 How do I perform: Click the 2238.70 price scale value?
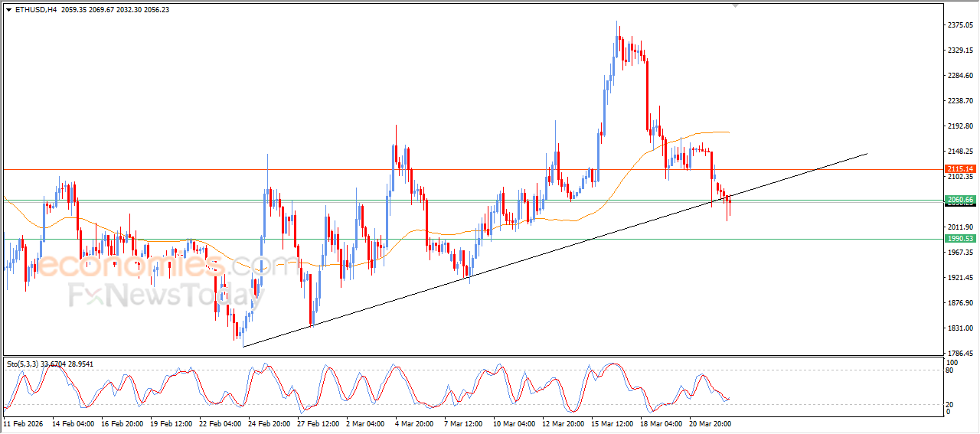tap(960, 101)
